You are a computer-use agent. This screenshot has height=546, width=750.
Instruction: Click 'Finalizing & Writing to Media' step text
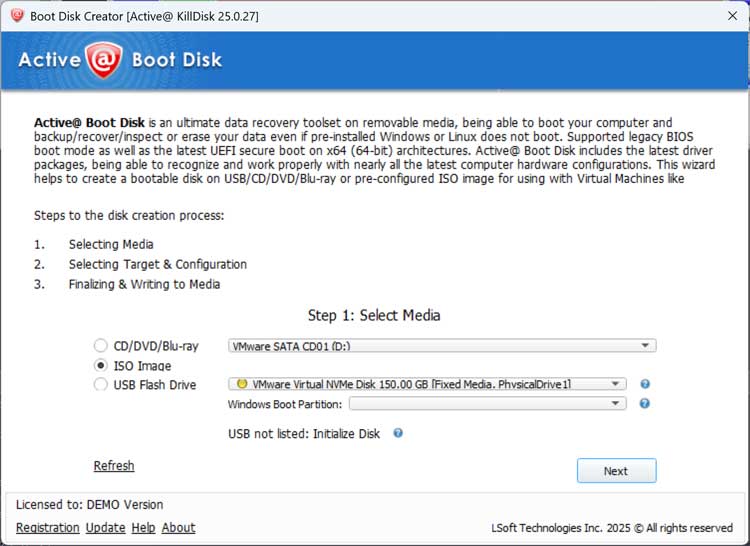click(144, 284)
